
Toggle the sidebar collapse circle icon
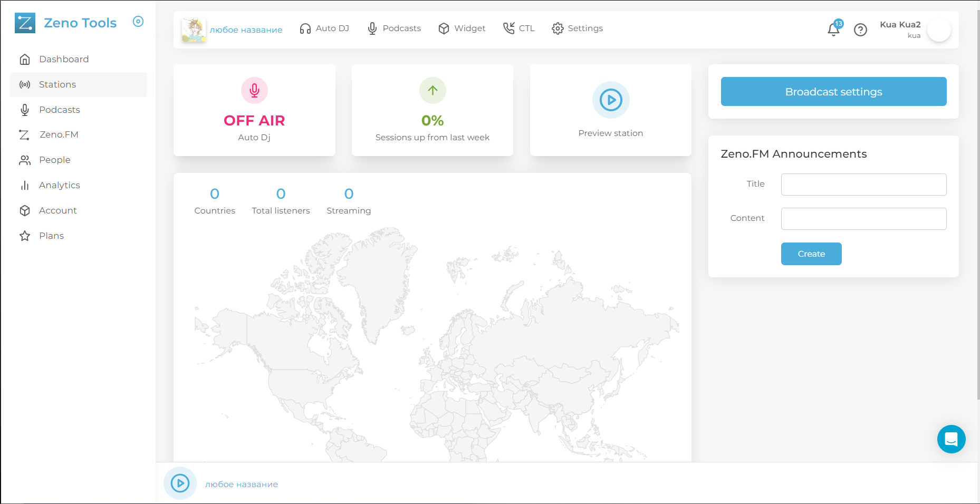point(138,22)
